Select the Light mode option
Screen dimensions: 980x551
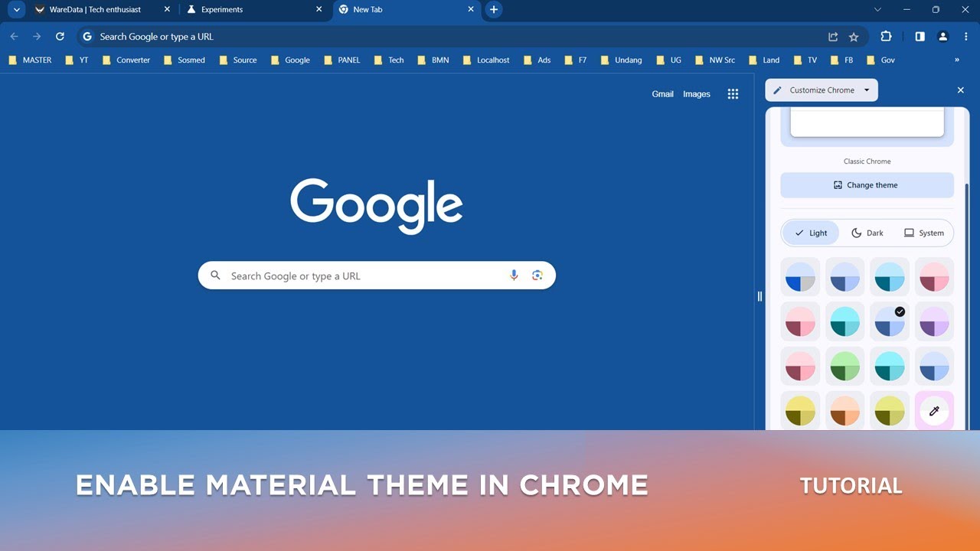pos(811,233)
